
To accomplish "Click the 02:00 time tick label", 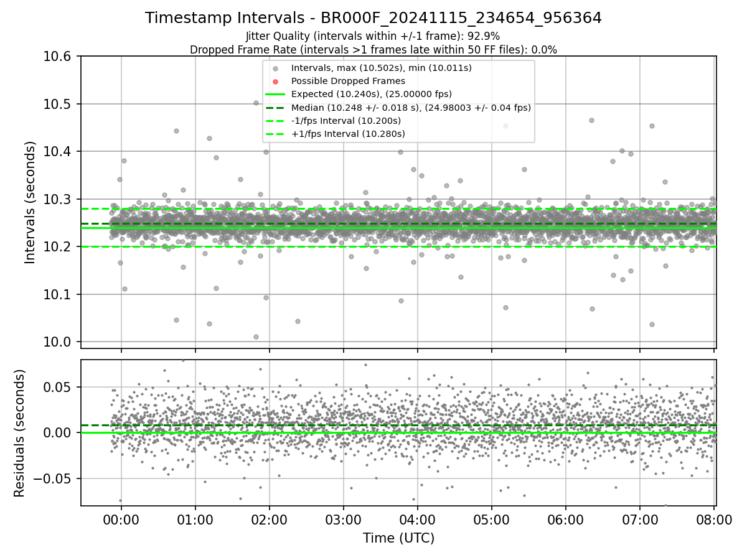I will point(269,520).
